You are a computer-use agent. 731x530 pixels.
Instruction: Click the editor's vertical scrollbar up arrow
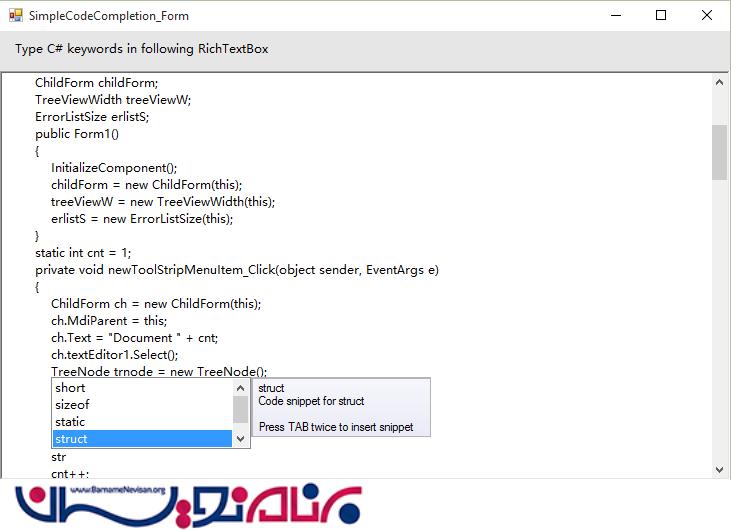pos(719,83)
